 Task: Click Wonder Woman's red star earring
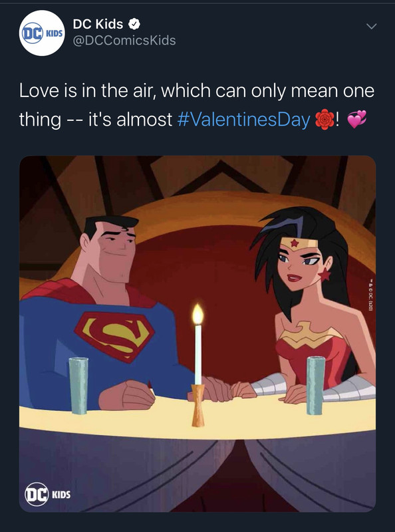325,274
